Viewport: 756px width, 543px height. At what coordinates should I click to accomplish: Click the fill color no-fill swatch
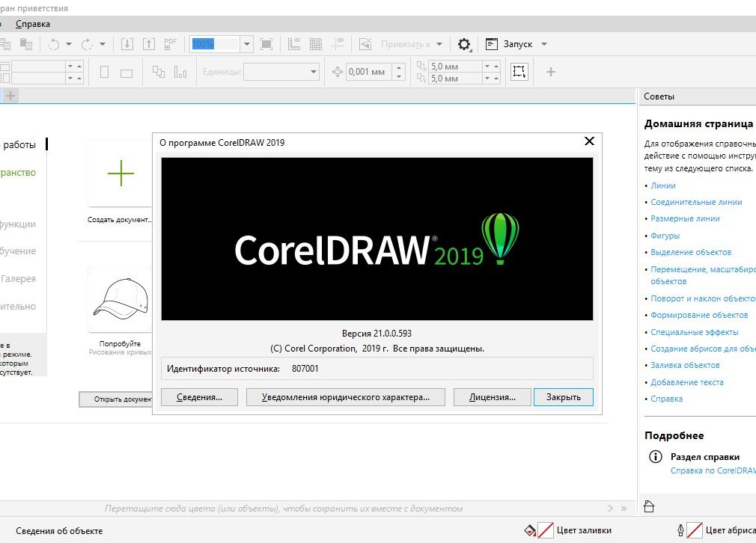(546, 530)
